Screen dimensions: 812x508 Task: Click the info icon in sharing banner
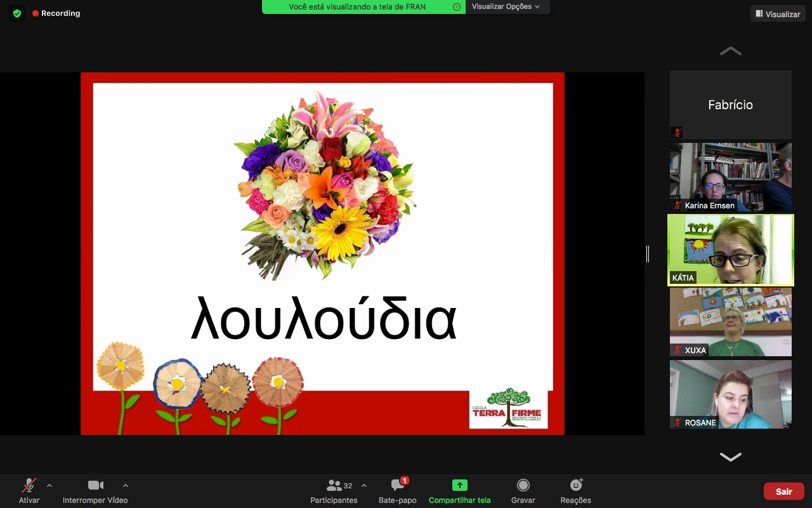(x=457, y=7)
